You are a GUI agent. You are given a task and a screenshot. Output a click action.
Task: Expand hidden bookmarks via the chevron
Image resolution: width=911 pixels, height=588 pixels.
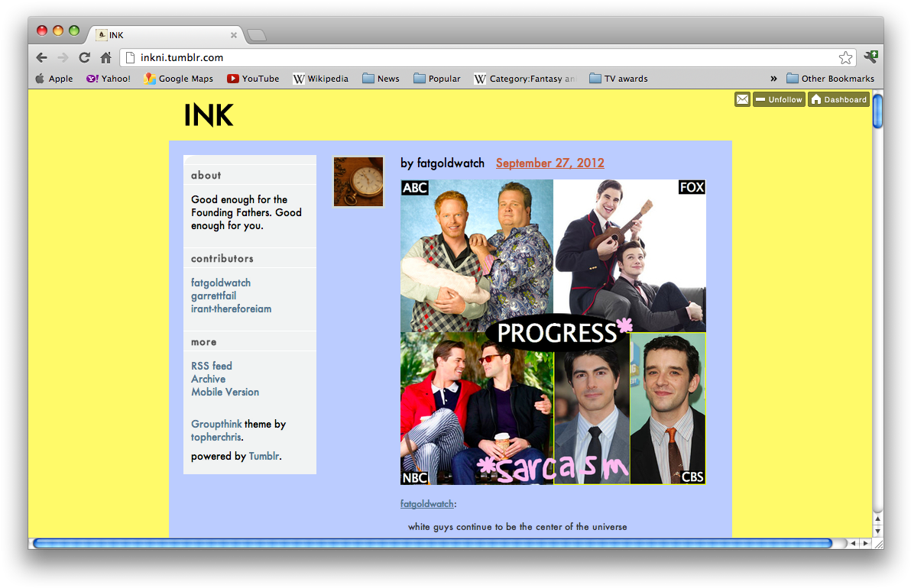point(773,79)
